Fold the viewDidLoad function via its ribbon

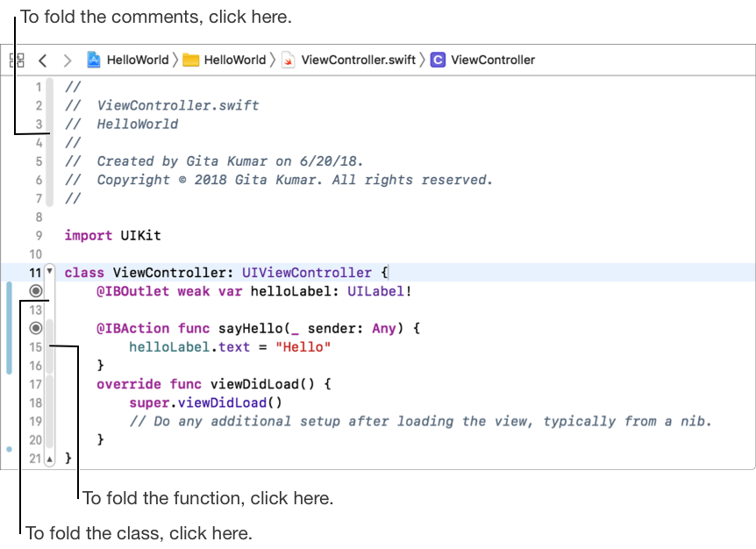[x=50, y=411]
